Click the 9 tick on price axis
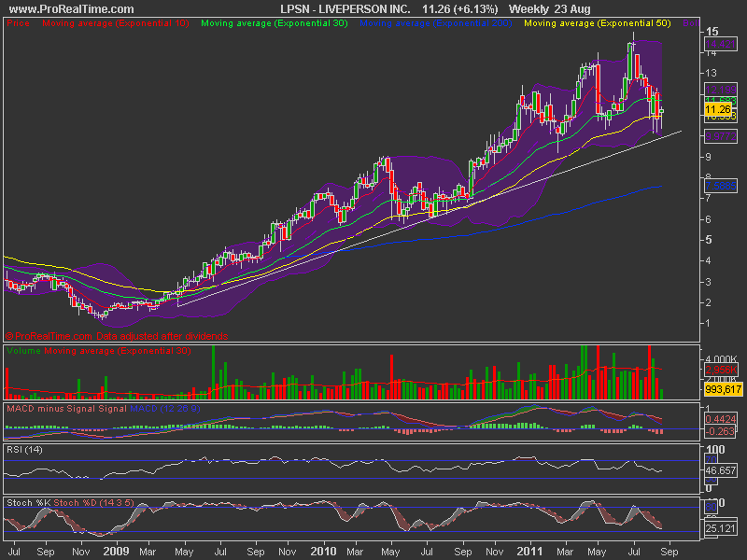Image resolution: width=747 pixels, height=560 pixels. (709, 157)
